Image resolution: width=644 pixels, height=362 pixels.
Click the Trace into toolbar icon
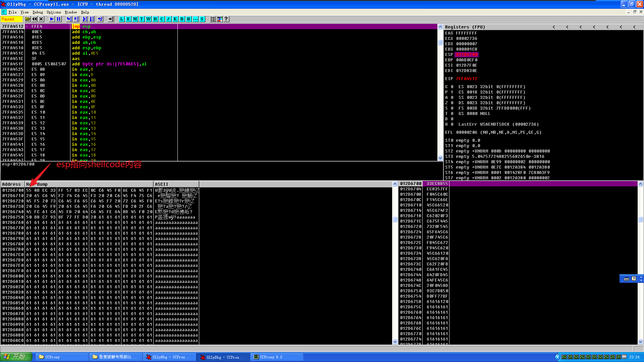point(85,19)
